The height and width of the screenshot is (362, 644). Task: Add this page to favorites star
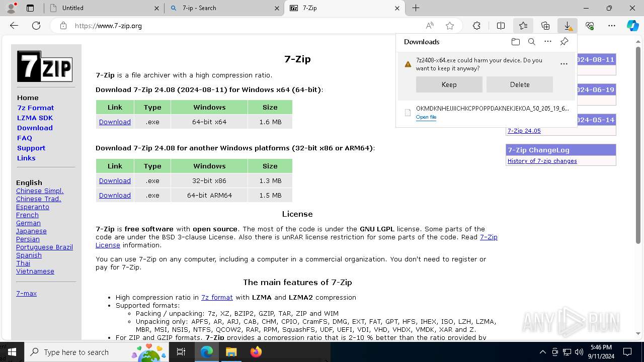coord(450,26)
